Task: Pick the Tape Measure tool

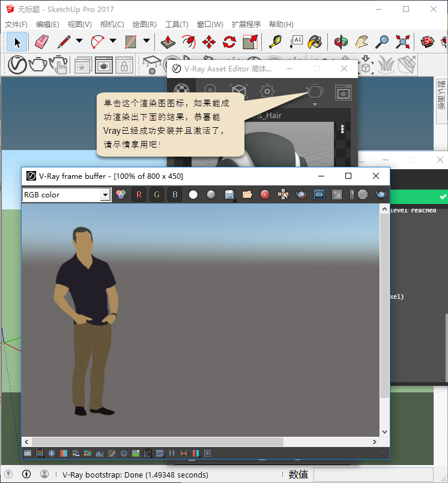Action: (275, 42)
